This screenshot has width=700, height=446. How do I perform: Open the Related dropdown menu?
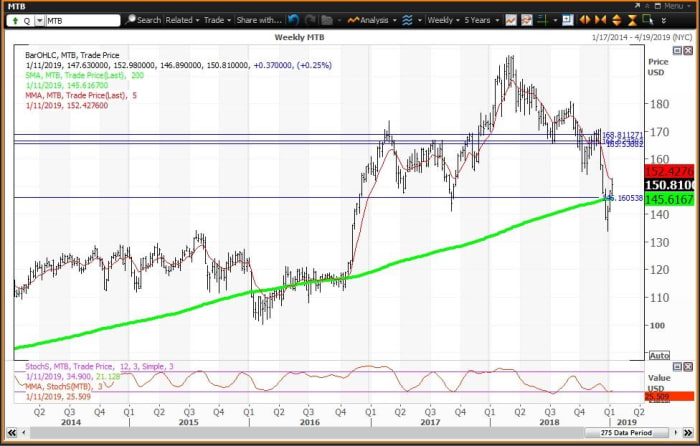pyautogui.click(x=182, y=19)
